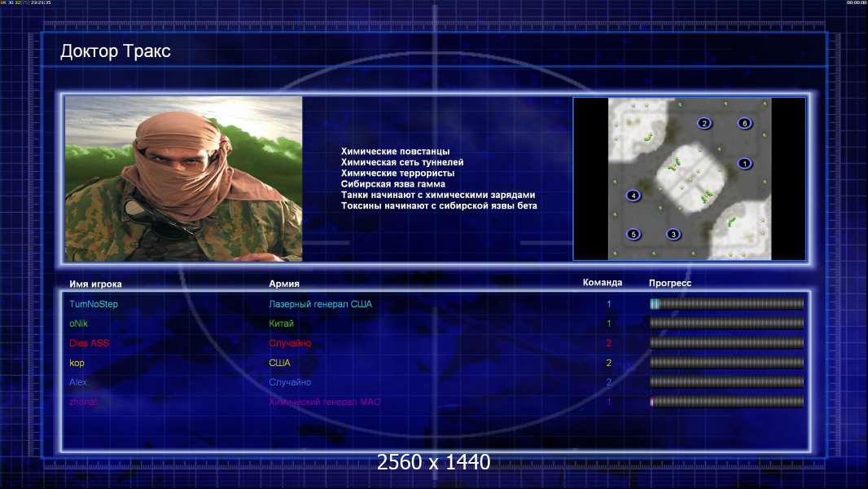Screen dimensions: 868x489
Task: Select the magenta player name in the last row
Action: point(83,402)
